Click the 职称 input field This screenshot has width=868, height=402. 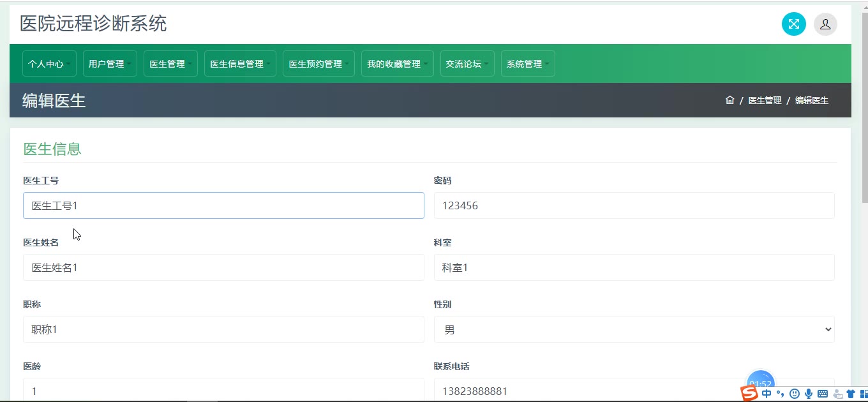pos(223,329)
